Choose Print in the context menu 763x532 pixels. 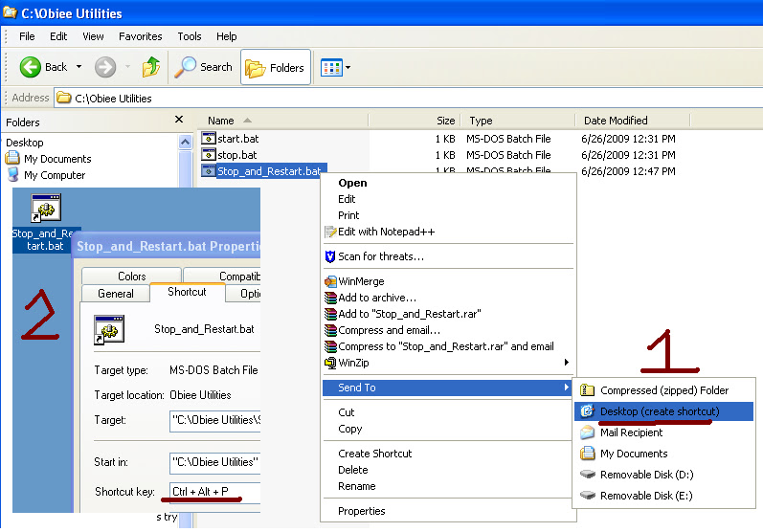point(348,215)
